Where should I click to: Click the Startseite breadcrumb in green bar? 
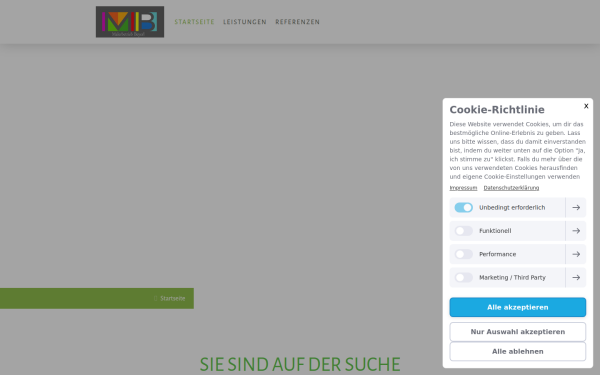[x=173, y=298]
